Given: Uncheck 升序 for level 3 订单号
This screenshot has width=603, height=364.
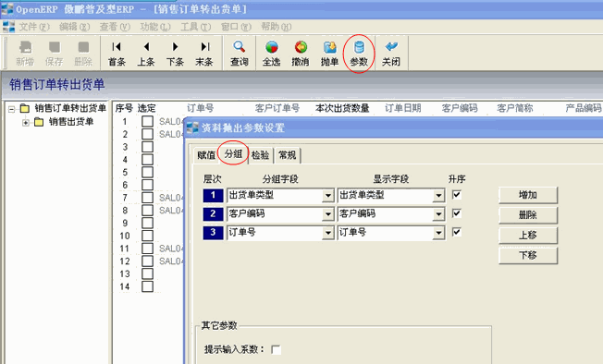Looking at the screenshot, I should pyautogui.click(x=457, y=232).
